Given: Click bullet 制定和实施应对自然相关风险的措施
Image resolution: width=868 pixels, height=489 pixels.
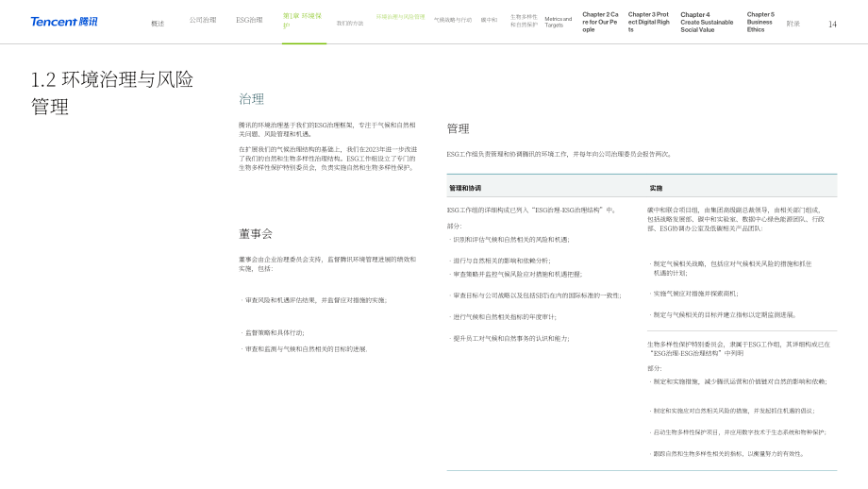Looking at the screenshot, I should (732, 411).
